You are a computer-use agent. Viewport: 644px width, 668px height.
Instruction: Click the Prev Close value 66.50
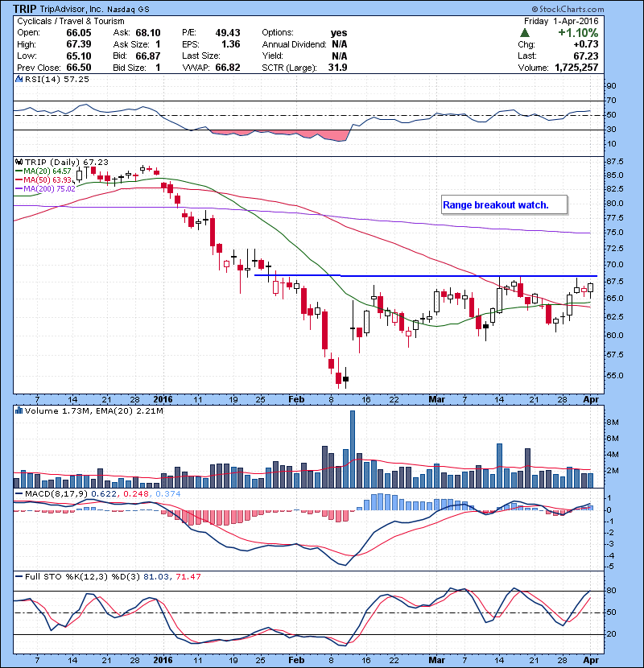(x=79, y=68)
